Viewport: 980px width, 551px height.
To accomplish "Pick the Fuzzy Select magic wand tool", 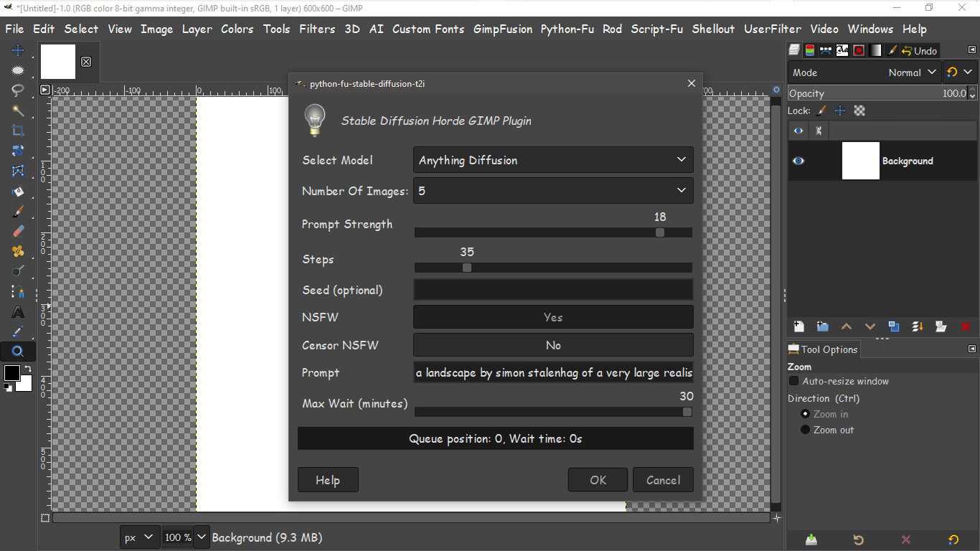I will coord(18,110).
